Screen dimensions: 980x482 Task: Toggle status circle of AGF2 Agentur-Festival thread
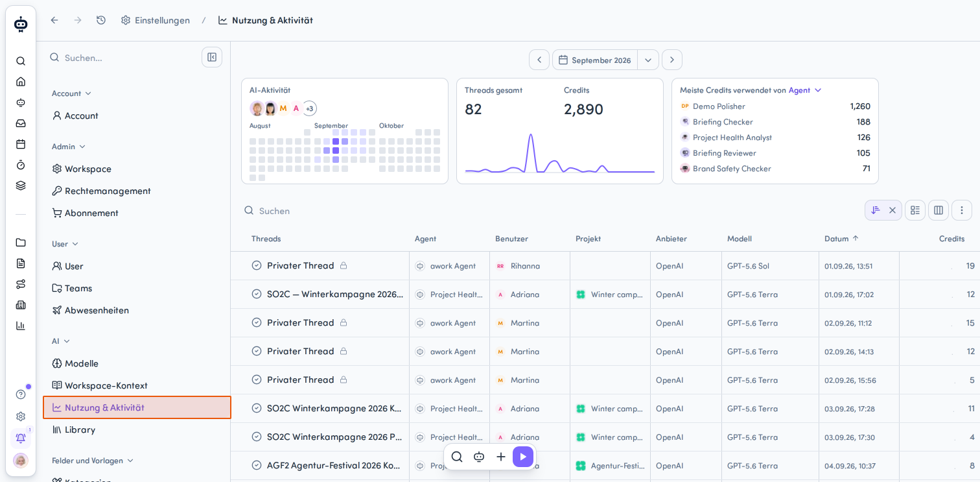pyautogui.click(x=257, y=465)
